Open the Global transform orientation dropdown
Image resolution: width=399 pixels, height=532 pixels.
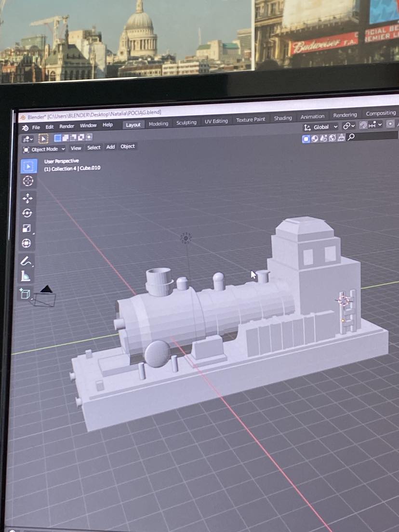coord(320,127)
